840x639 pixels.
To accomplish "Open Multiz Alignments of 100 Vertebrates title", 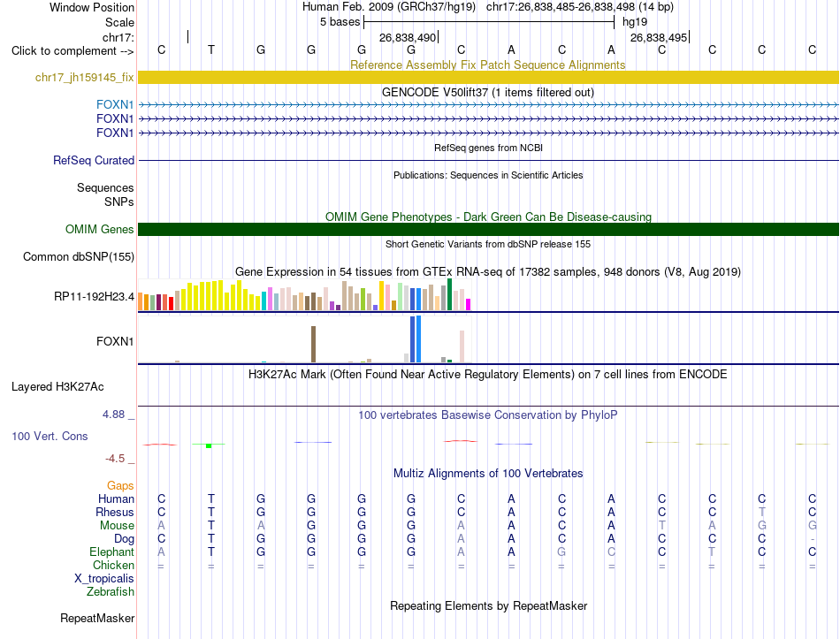I will click(x=488, y=474).
